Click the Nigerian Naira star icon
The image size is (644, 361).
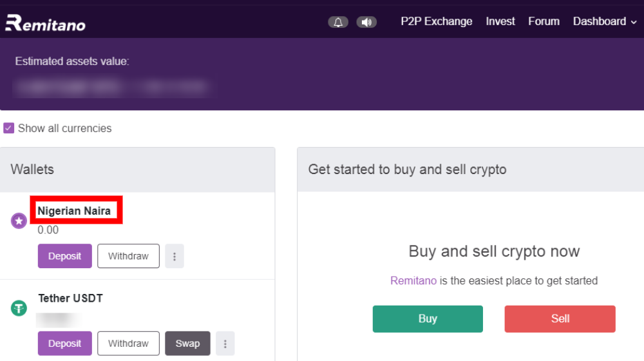[19, 221]
